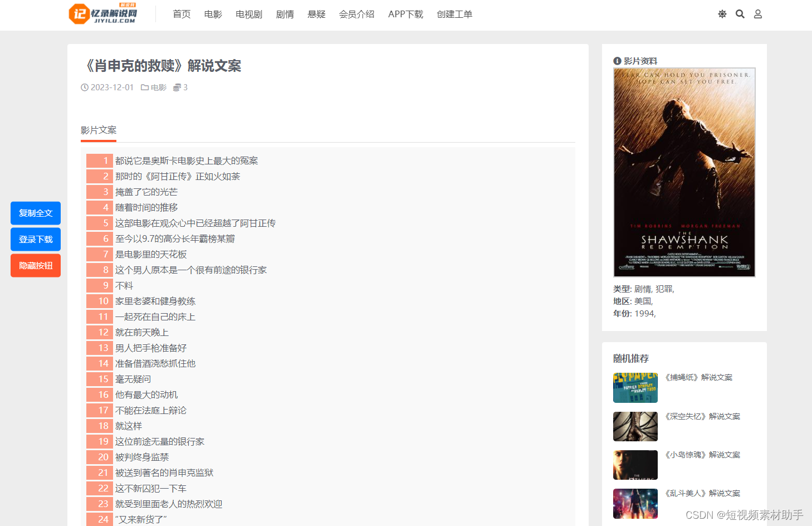Open APP下载 in navigation
This screenshot has height=526, width=812.
tap(406, 14)
